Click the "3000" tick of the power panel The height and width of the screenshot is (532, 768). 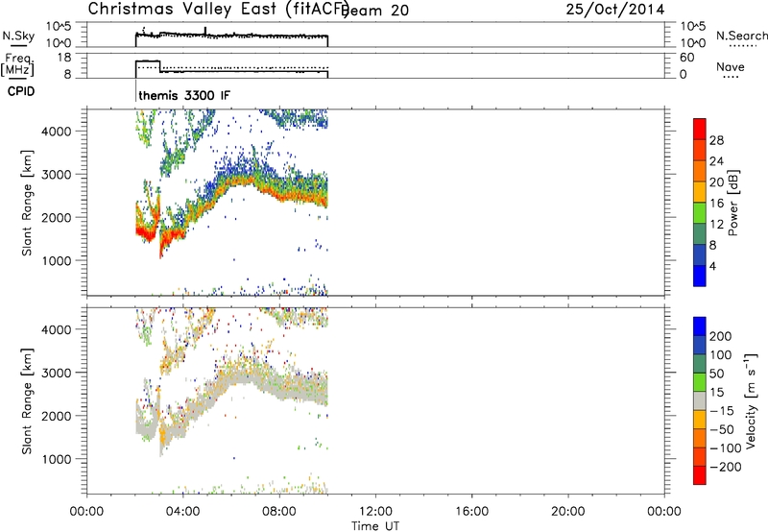(x=57, y=175)
